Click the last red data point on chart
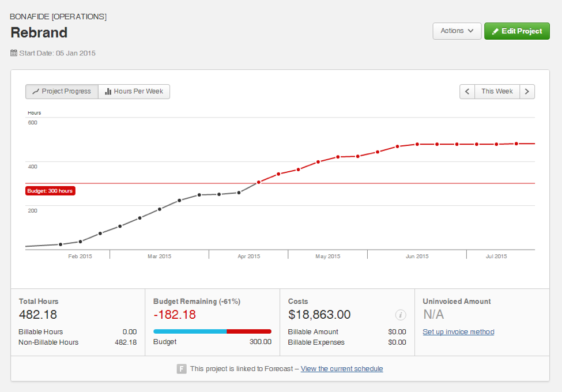 [516, 144]
